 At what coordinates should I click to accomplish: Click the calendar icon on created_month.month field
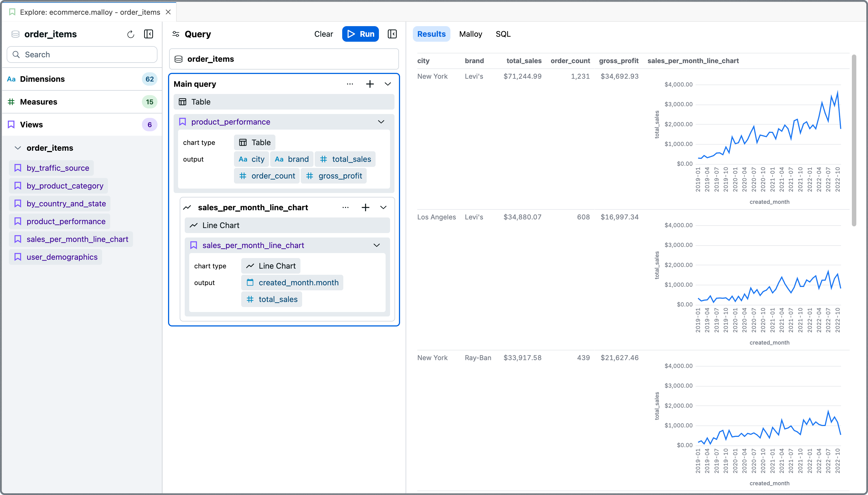pos(251,282)
